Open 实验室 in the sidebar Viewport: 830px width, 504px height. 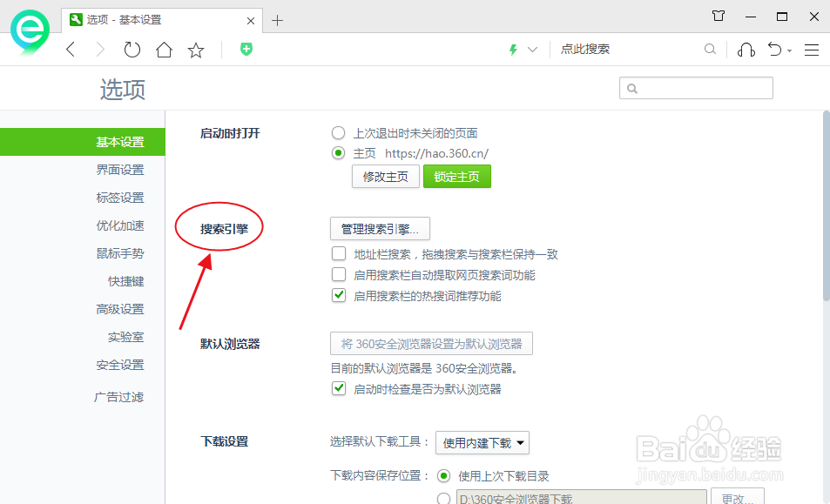click(126, 337)
